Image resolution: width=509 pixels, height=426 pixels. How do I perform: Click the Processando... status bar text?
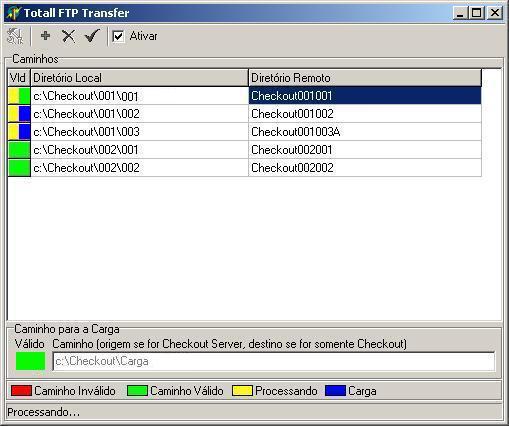(44, 412)
